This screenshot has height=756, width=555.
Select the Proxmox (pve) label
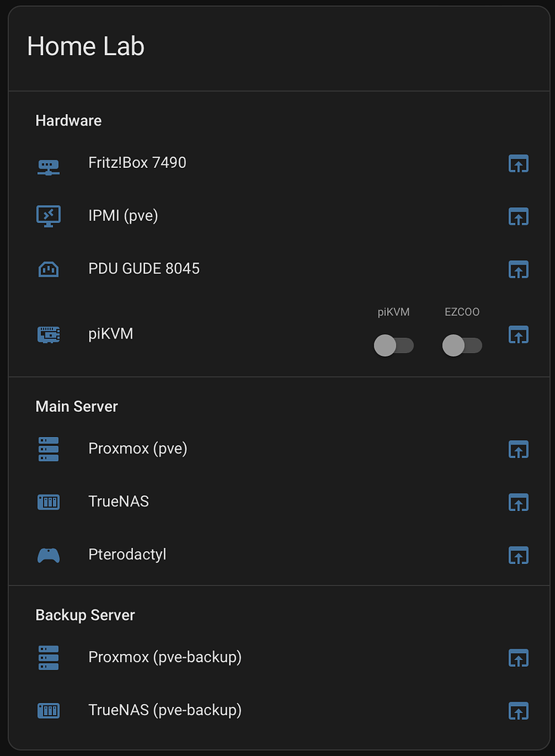tap(138, 449)
